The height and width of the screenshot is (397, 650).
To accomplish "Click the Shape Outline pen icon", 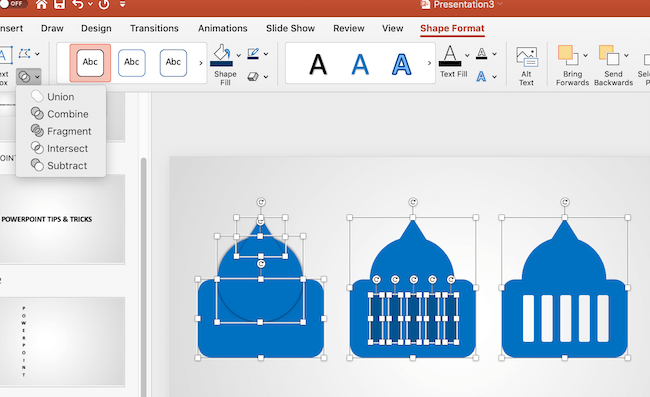I will 253,54.
